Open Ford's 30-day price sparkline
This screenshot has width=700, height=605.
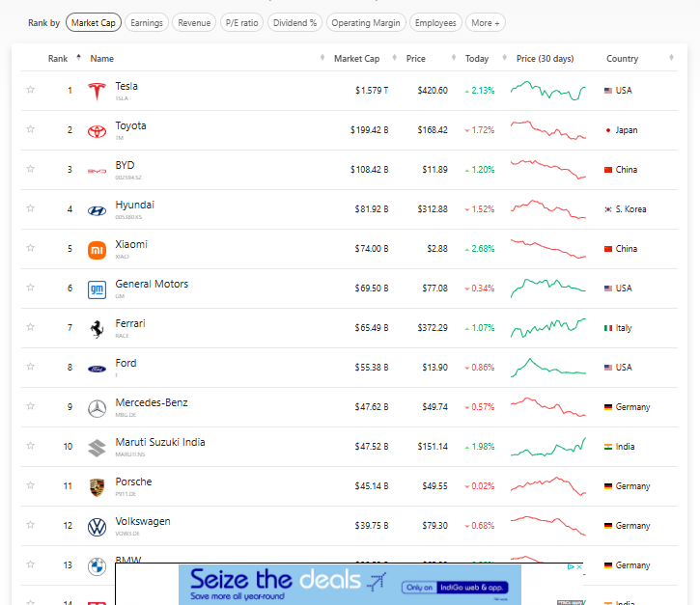548,368
